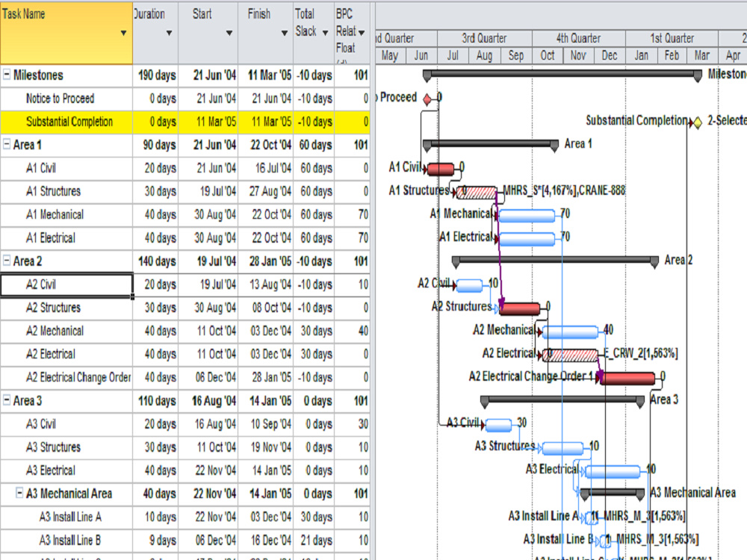Screen dimensions: 747x560
Task: Click the Area 2 black summary bar
Action: click(555, 261)
